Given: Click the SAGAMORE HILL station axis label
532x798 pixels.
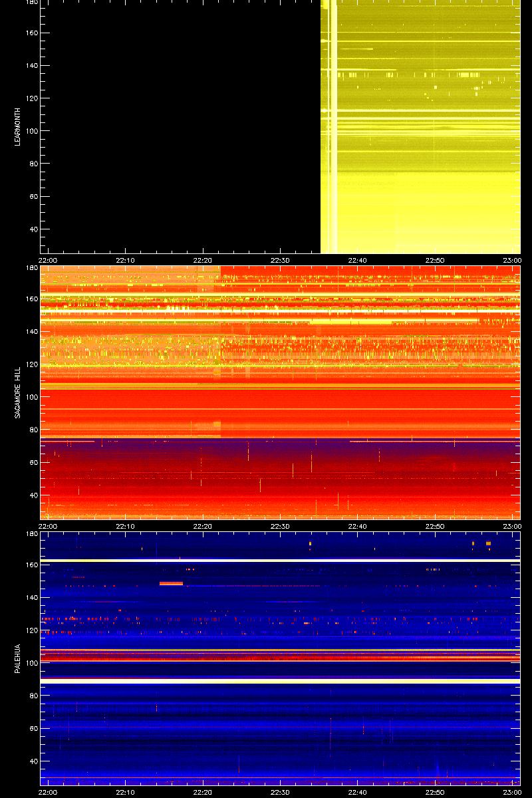Looking at the screenshot, I should [x=17, y=392].
